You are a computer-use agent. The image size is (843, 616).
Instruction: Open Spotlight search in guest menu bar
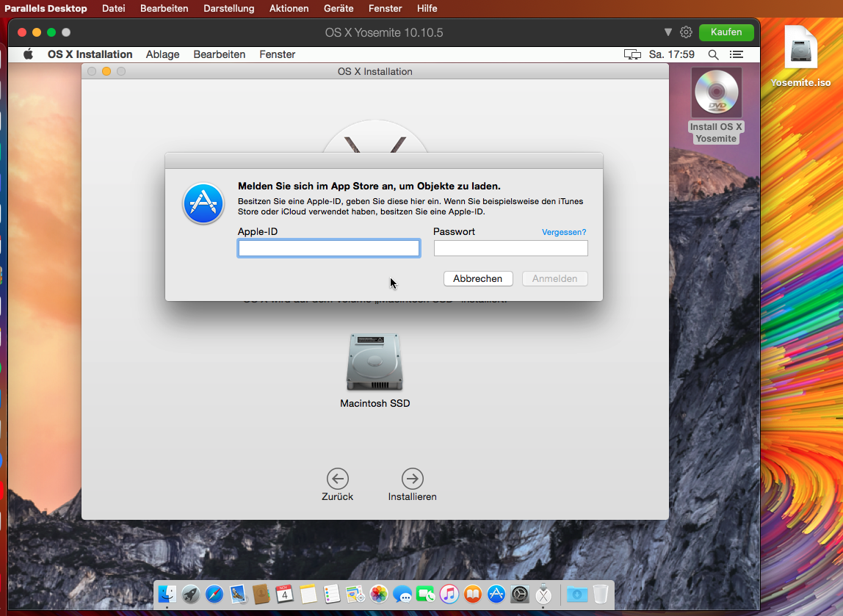(714, 54)
